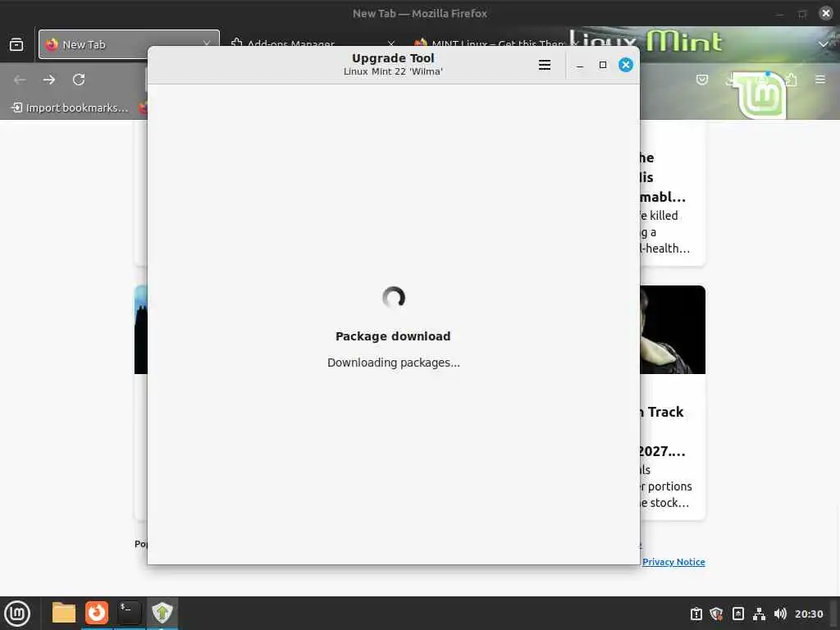Switch to the MINT Linux theme tab
Image resolution: width=840 pixels, height=630 pixels.
point(498,44)
